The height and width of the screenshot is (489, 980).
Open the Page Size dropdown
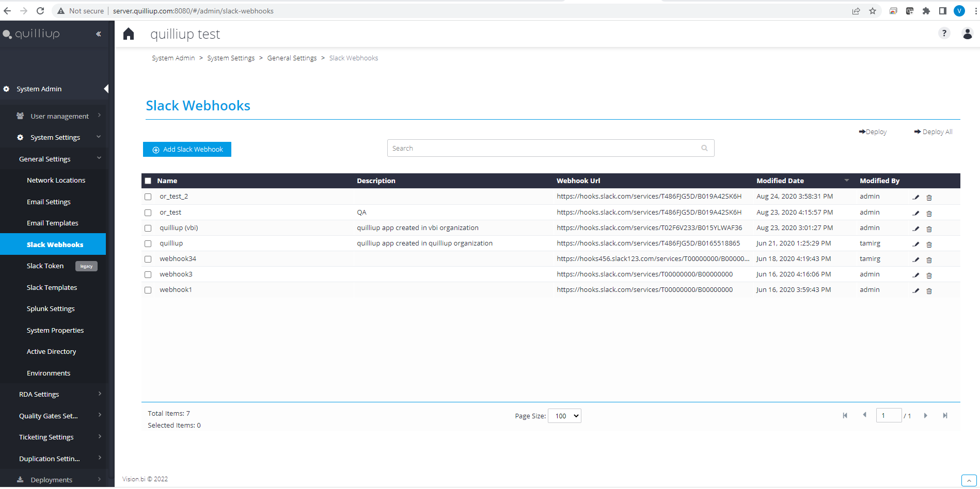(564, 416)
